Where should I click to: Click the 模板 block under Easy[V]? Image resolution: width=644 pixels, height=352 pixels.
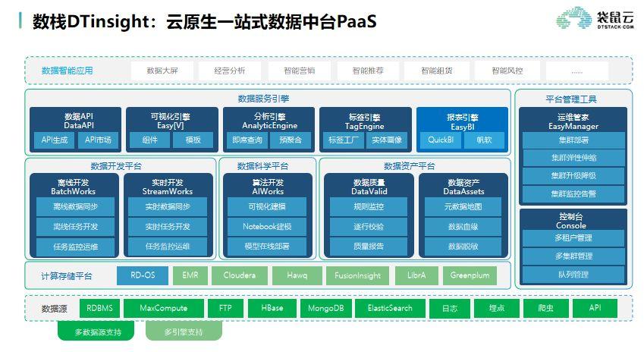click(x=193, y=140)
